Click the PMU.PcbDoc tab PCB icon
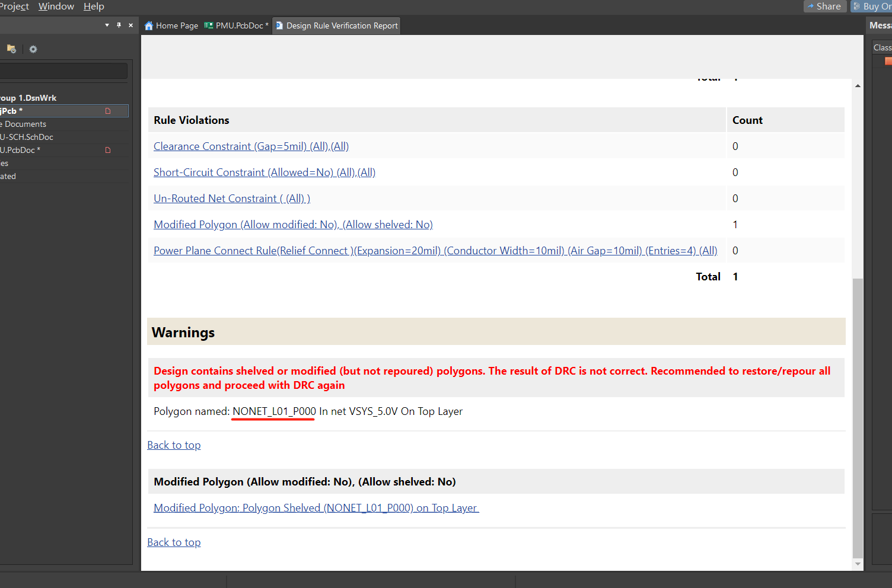 (209, 25)
